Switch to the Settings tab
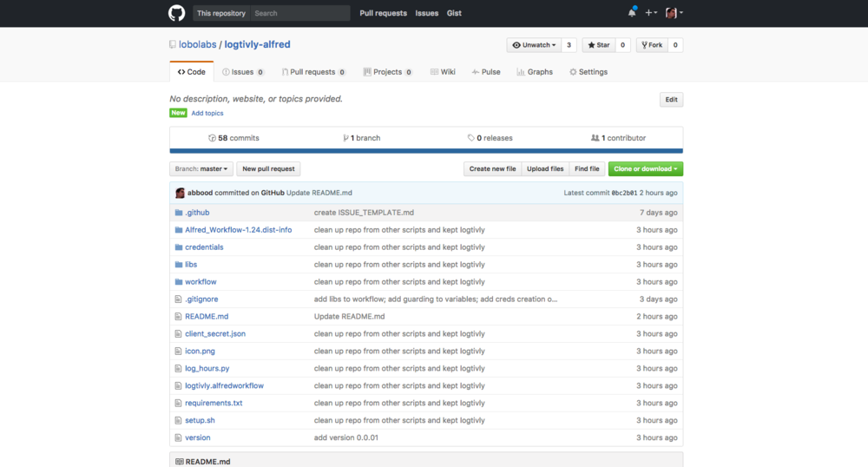 pyautogui.click(x=589, y=72)
